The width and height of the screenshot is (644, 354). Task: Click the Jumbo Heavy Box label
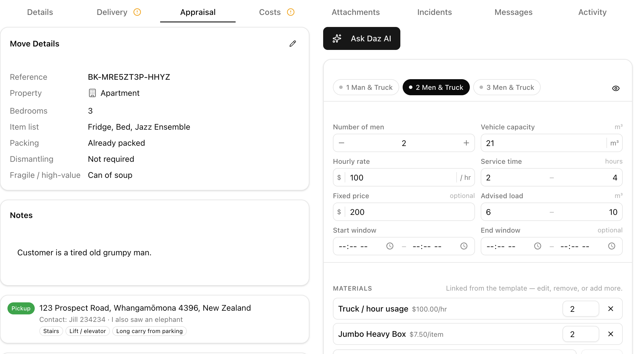pyautogui.click(x=372, y=334)
